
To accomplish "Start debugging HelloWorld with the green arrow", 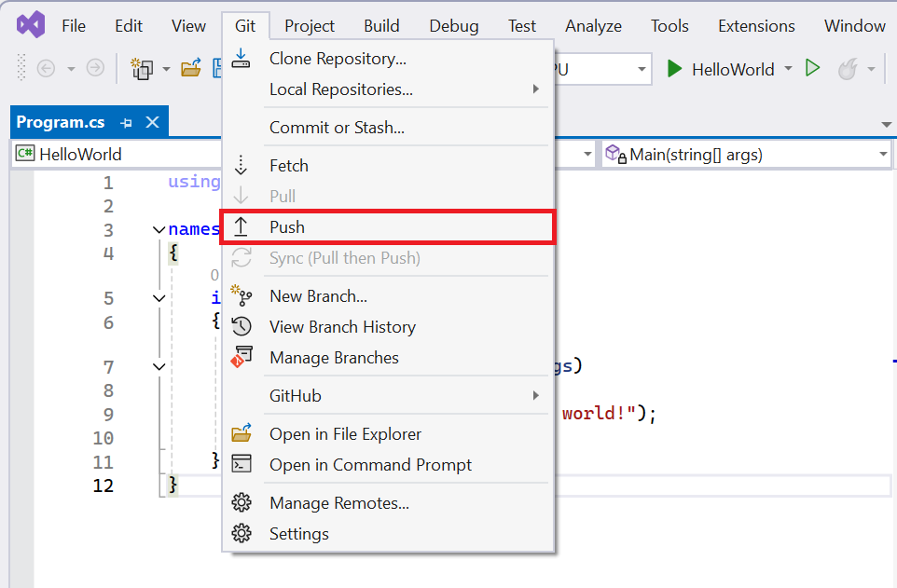I will point(673,69).
